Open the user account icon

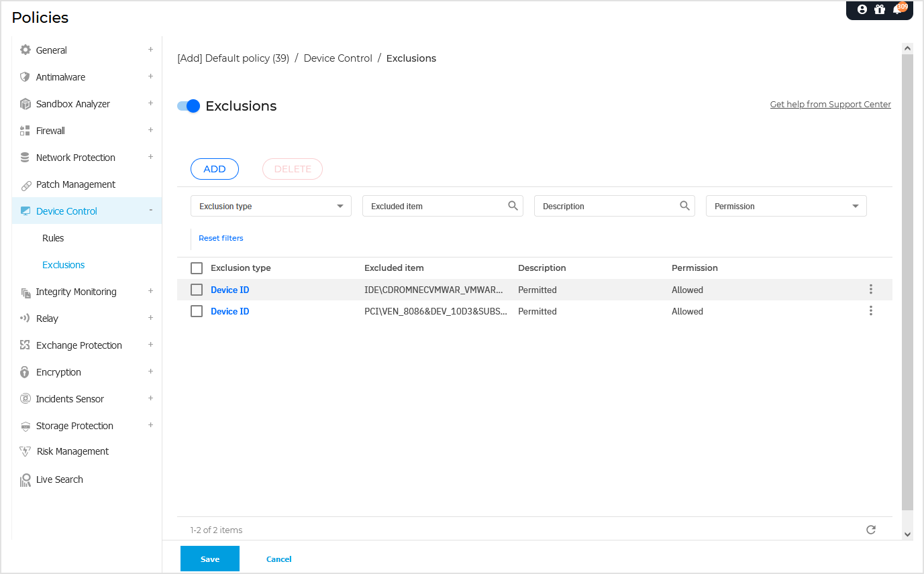861,9
